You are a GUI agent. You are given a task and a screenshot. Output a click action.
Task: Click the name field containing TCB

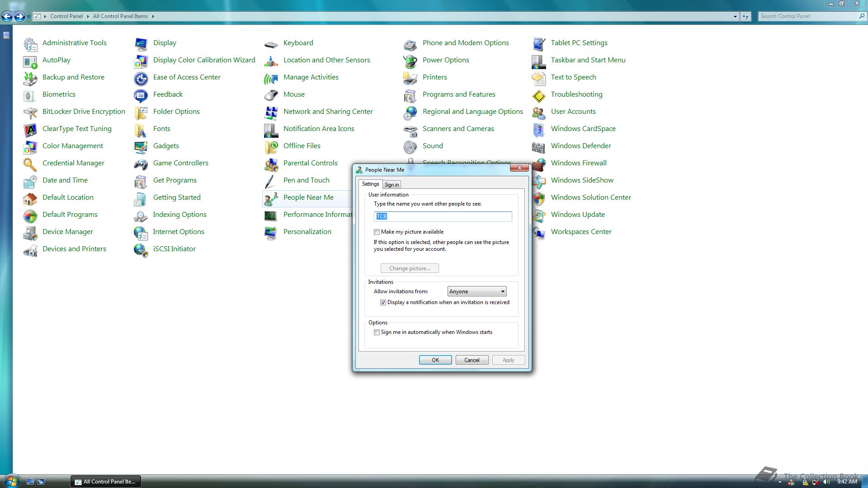[443, 216]
